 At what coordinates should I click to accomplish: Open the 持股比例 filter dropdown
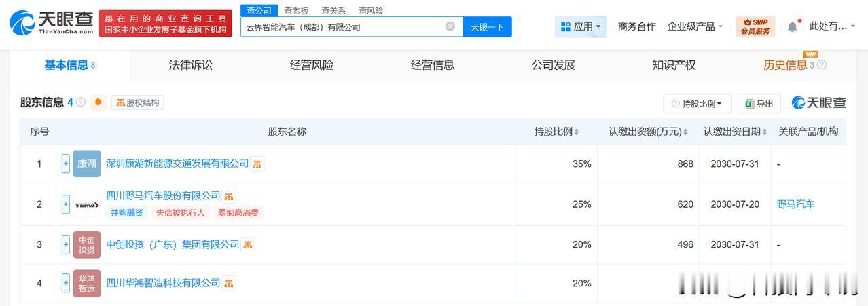click(x=698, y=104)
